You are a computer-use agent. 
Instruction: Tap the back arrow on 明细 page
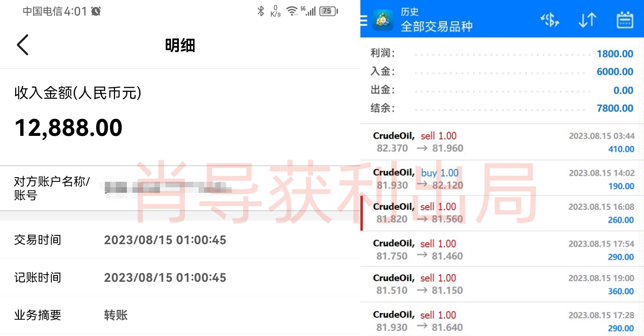pyautogui.click(x=23, y=45)
